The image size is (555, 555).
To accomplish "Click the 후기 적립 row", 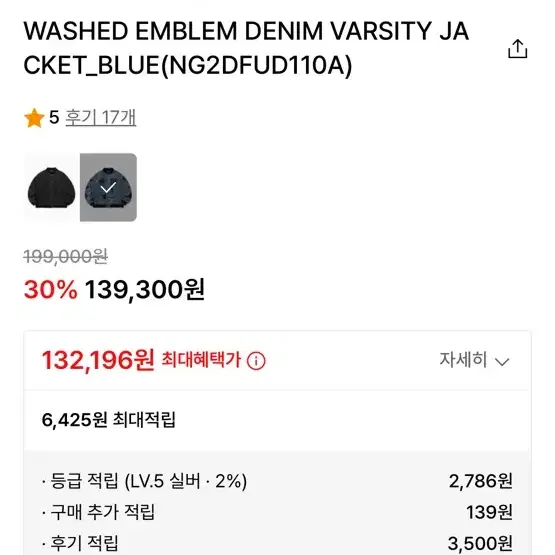I will coord(277,543).
